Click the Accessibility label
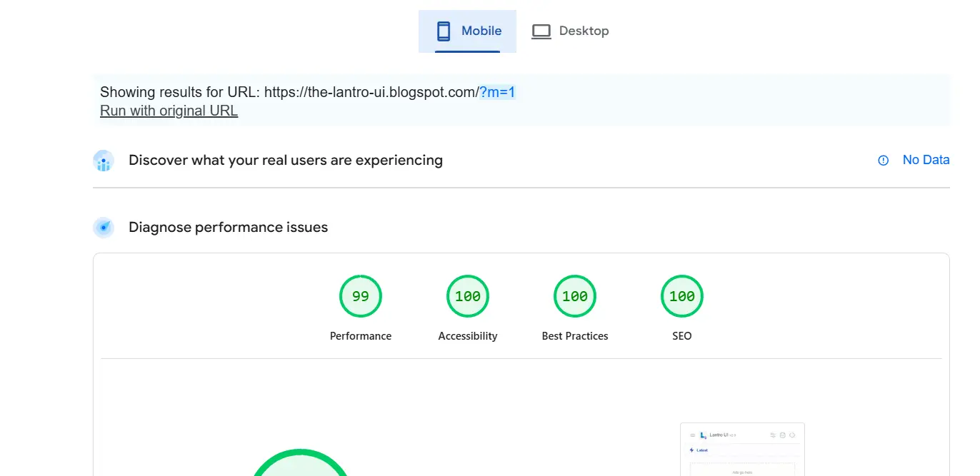Image resolution: width=980 pixels, height=476 pixels. 468,336
